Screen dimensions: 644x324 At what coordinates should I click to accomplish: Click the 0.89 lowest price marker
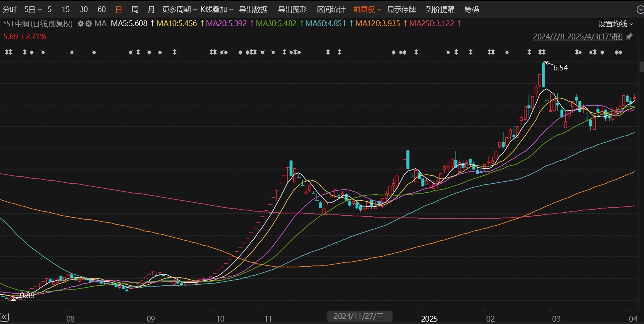[x=27, y=295]
